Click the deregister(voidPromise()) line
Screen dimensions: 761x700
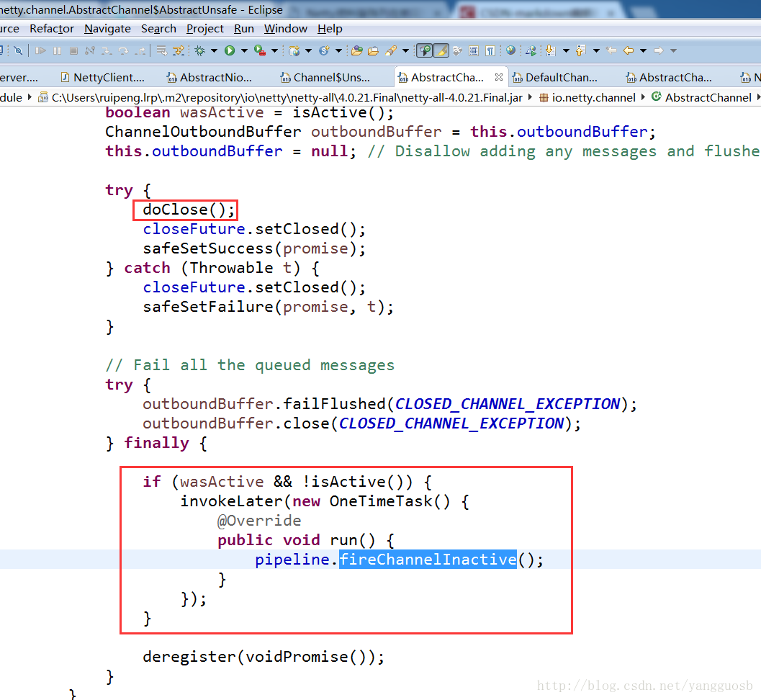click(264, 657)
